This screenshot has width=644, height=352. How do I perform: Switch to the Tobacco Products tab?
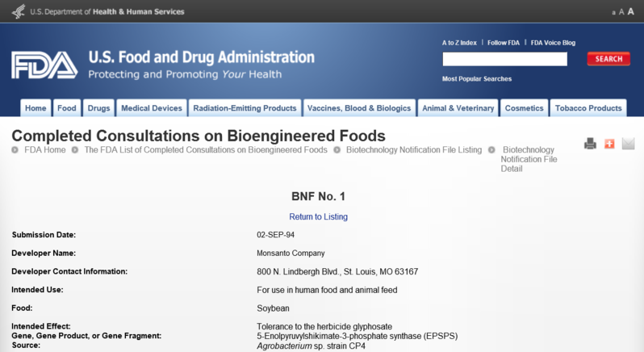click(x=588, y=108)
